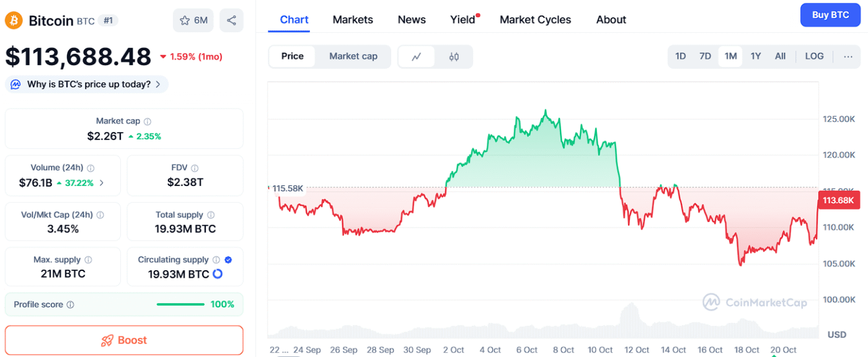The height and width of the screenshot is (357, 868).
Task: Switch to the Market Cycles tab
Action: click(x=535, y=20)
